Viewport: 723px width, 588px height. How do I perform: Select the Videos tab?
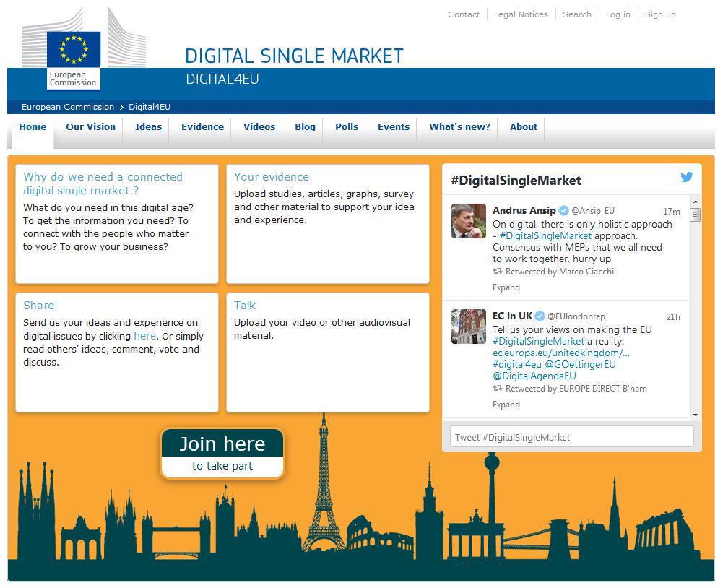(259, 127)
